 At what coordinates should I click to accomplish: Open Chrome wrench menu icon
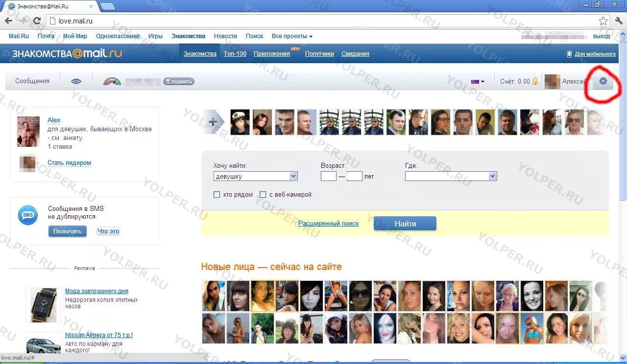[618, 21]
